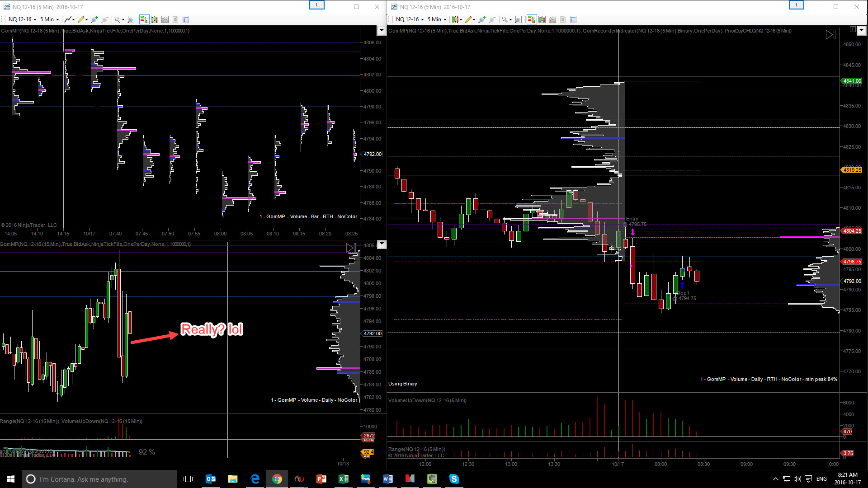Open the Windows Start menu
The image size is (868, 488).
click(x=11, y=479)
